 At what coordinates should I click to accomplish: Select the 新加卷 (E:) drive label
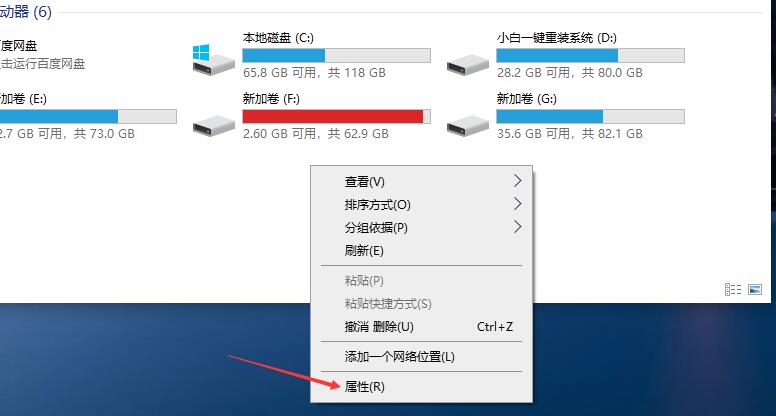click(23, 98)
